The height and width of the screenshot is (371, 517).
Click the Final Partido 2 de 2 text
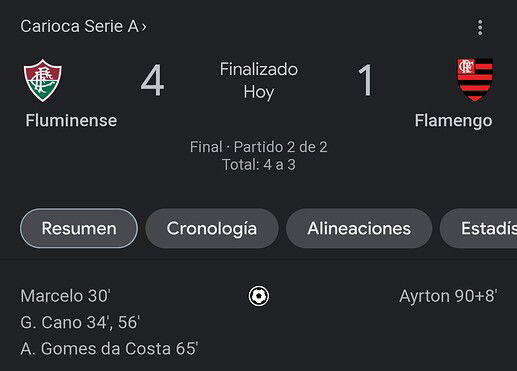pos(259,147)
